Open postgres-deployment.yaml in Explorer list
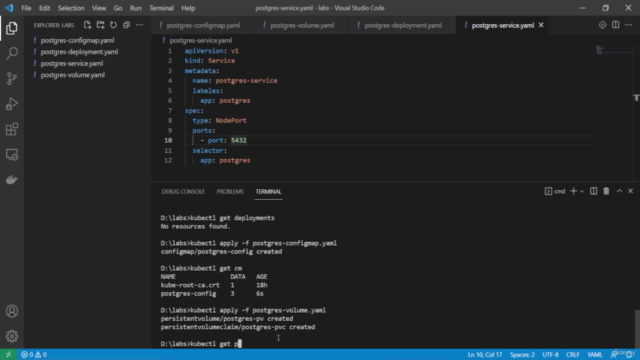The image size is (640, 360). [79, 52]
